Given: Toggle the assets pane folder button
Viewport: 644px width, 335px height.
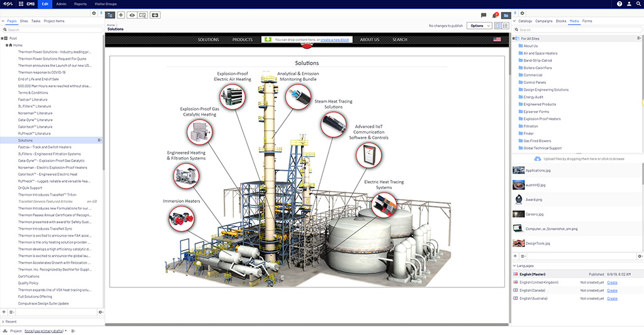Looking at the screenshot, I should (x=506, y=14).
